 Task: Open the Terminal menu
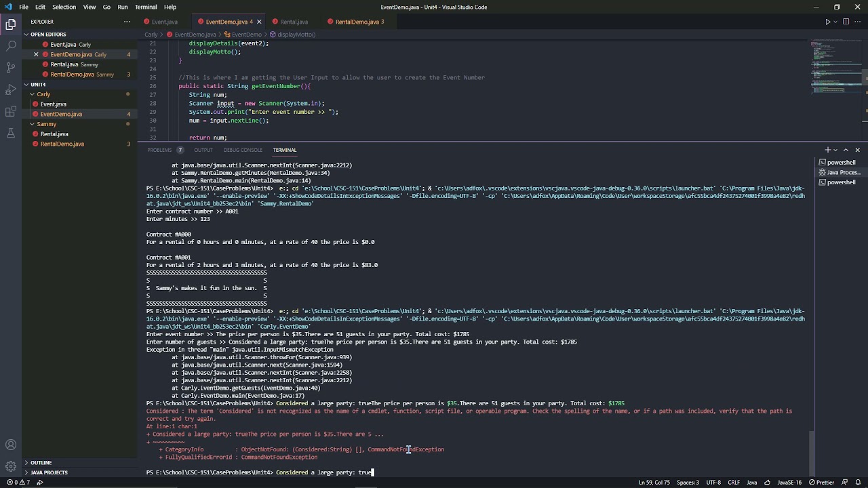coord(146,7)
